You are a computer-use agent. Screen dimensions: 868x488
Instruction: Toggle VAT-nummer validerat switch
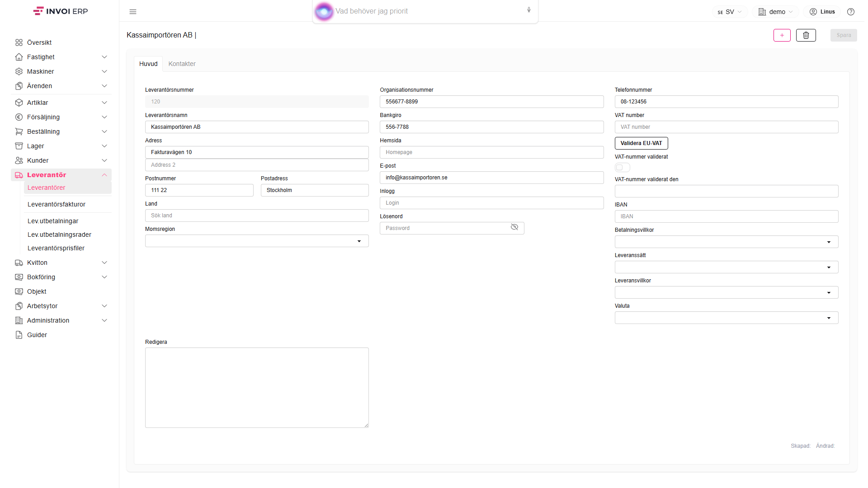623,168
